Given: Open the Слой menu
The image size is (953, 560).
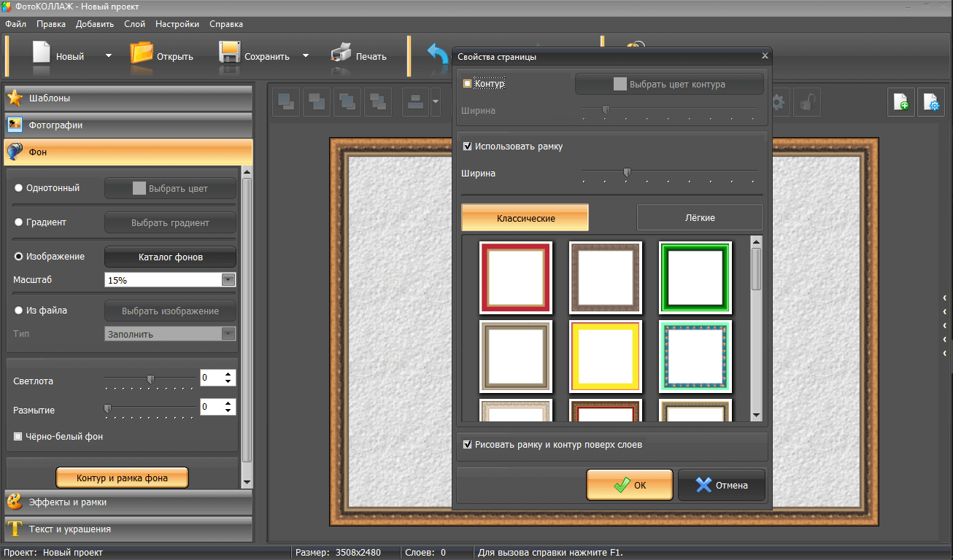Looking at the screenshot, I should click(134, 24).
